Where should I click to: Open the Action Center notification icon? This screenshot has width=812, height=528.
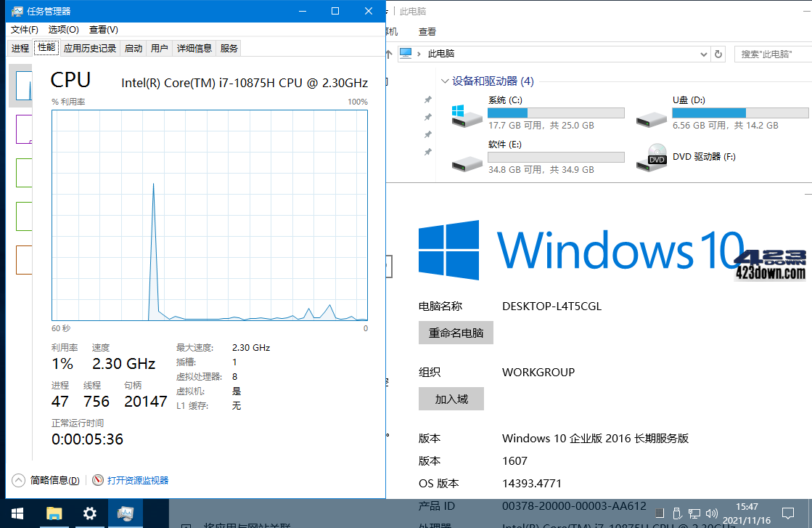[787, 513]
